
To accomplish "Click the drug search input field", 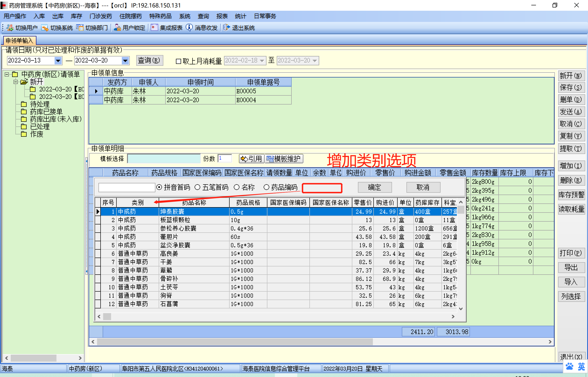I will (x=126, y=187).
